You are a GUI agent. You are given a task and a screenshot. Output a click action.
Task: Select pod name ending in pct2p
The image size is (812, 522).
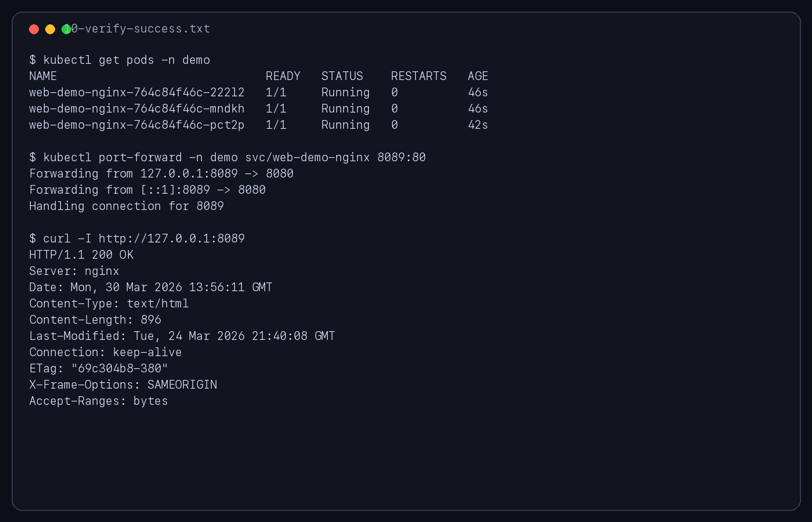pyautogui.click(x=137, y=125)
